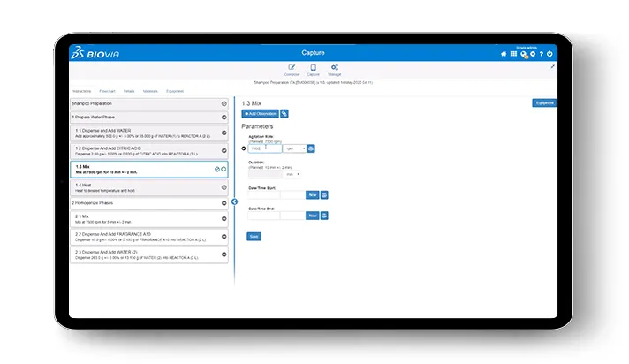Open the notifications icon with orange badge
This screenshot has height=364, width=629.
524,54
